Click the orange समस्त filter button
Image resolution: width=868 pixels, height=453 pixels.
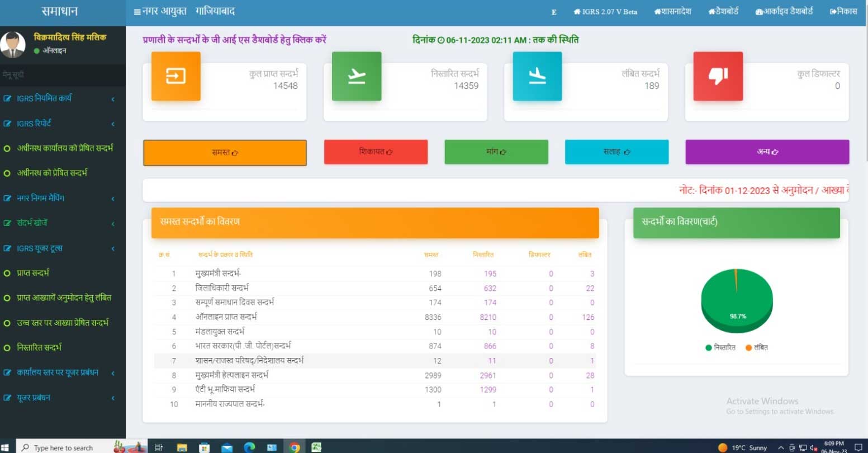(x=225, y=153)
